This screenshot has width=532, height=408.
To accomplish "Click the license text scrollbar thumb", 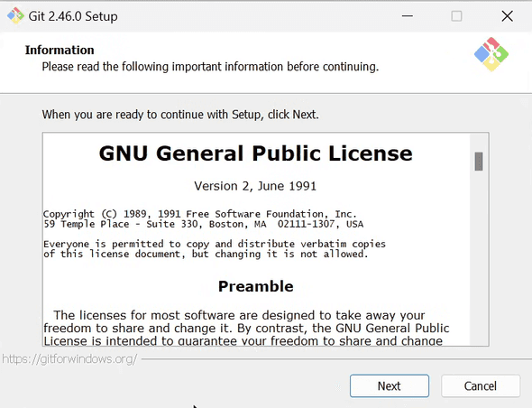I will pos(479,162).
